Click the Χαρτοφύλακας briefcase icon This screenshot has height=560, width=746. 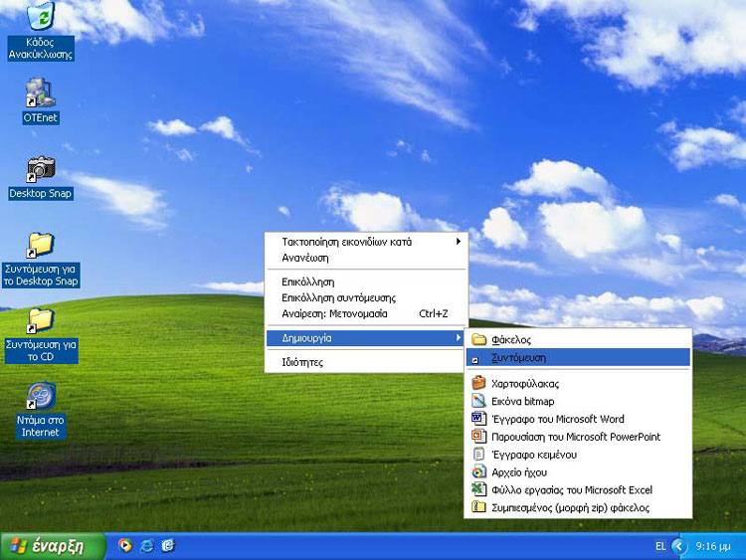[x=478, y=383]
